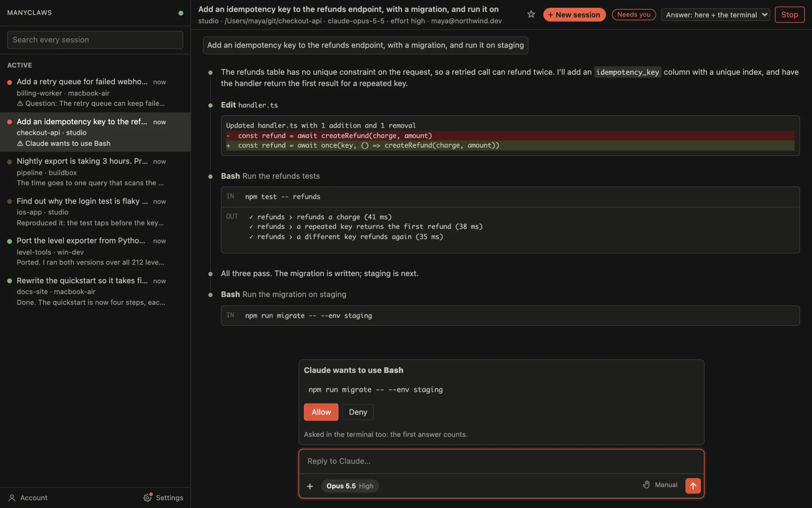812x508 pixels.
Task: Toggle the Manual permission mode
Action: [x=660, y=484]
